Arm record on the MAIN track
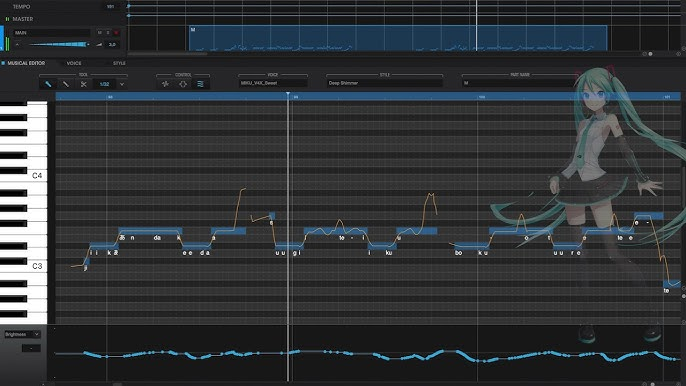Screen dimensions: 686x386 (116, 32)
